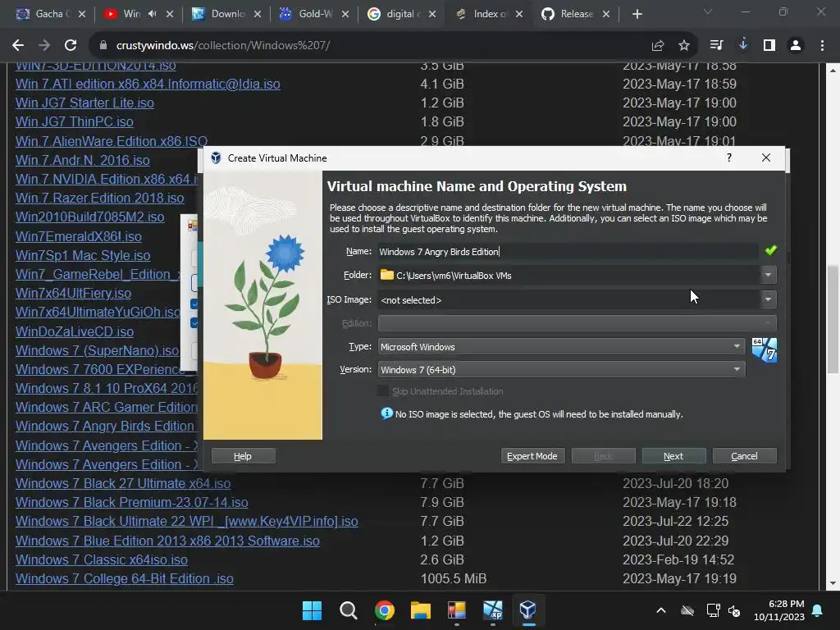
Task: Mute the YouTube tab audio icon
Action: [152, 14]
